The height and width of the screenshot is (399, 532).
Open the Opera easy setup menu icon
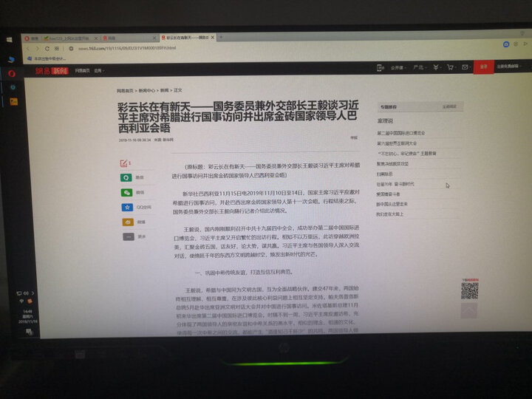point(522,33)
